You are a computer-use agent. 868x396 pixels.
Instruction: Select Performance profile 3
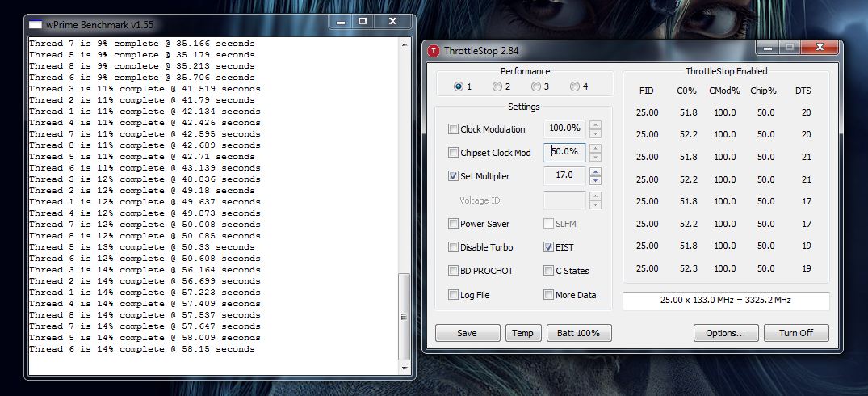[x=536, y=86]
